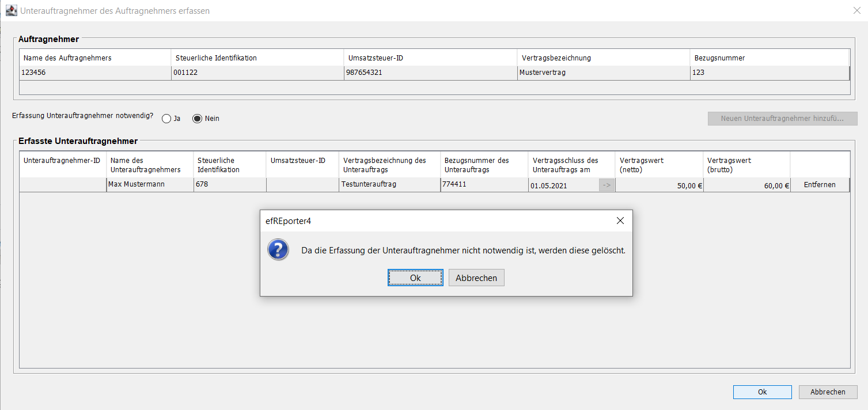Click main window Abbrechen button at bottom
The width and height of the screenshot is (868, 410).
coord(828,392)
